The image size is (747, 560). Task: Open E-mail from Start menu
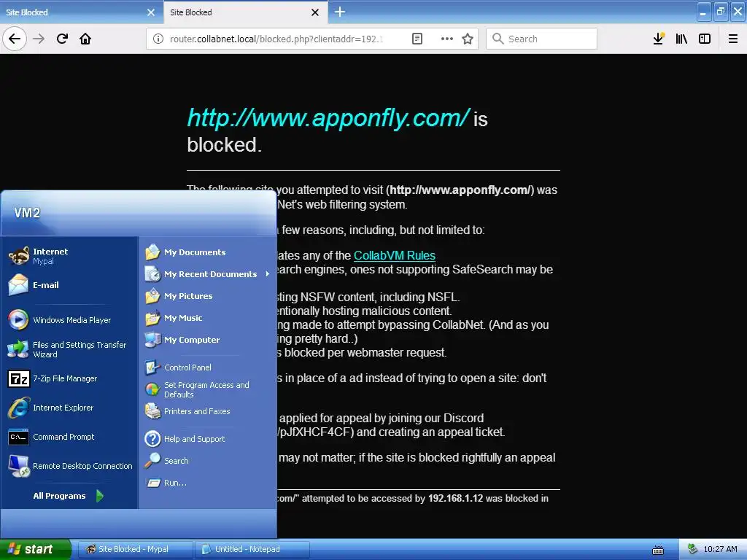click(69, 285)
